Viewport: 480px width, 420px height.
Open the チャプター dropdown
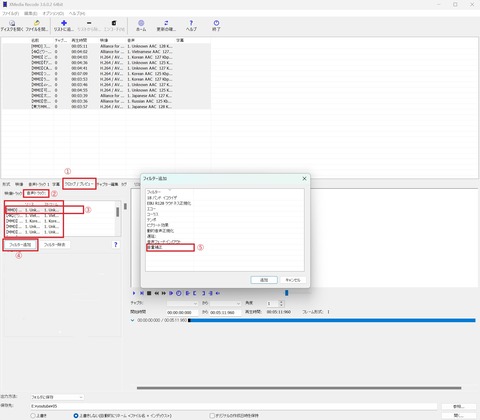coord(182,304)
